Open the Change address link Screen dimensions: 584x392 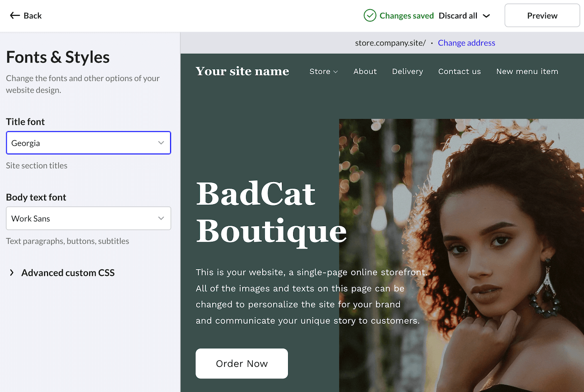click(466, 43)
